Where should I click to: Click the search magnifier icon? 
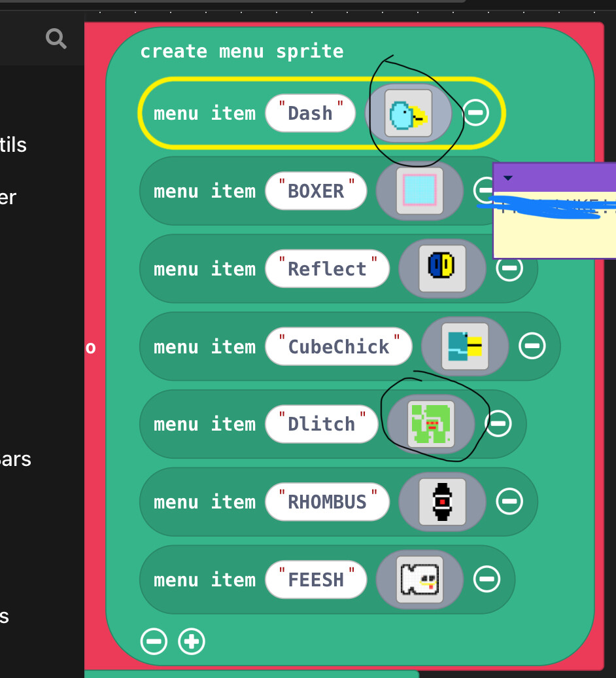pos(56,39)
